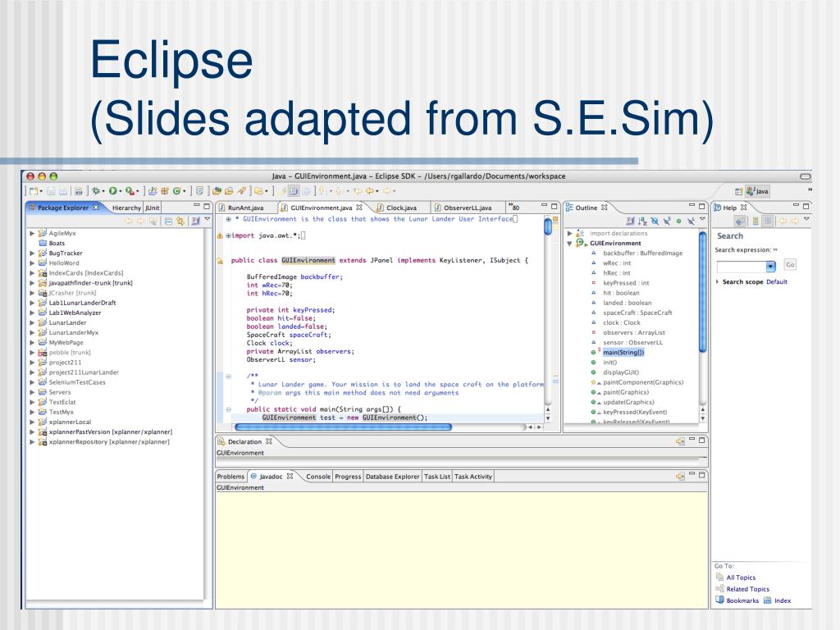Open the Index help link
Viewport: 840px width, 630px height.
783,601
